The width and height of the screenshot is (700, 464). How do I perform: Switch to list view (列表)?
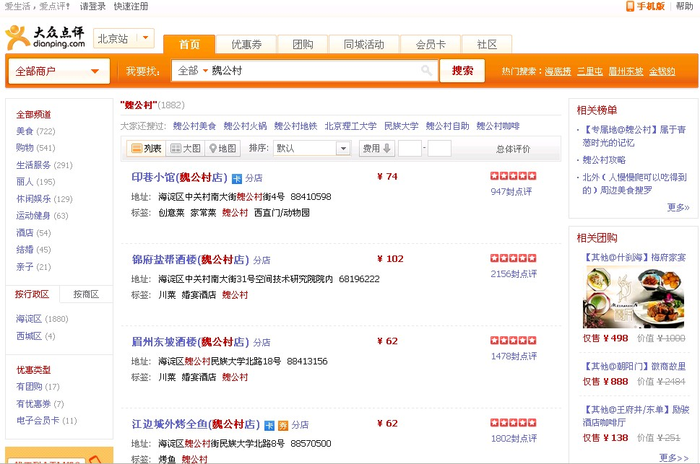point(146,148)
